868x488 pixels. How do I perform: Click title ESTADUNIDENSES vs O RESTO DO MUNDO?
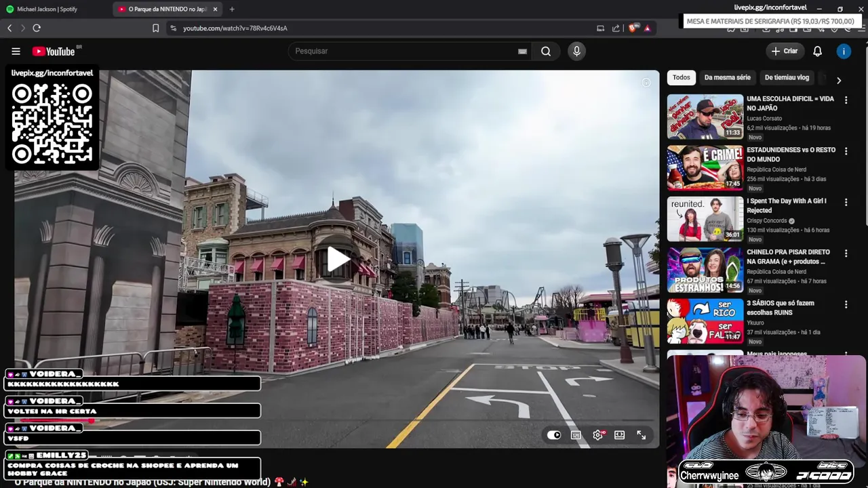(x=791, y=155)
